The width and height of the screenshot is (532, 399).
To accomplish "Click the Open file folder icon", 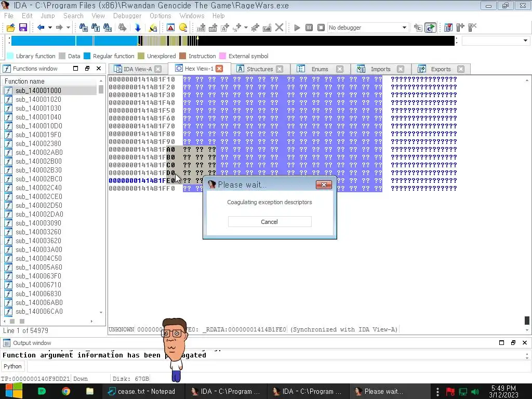I will pyautogui.click(x=10, y=28).
